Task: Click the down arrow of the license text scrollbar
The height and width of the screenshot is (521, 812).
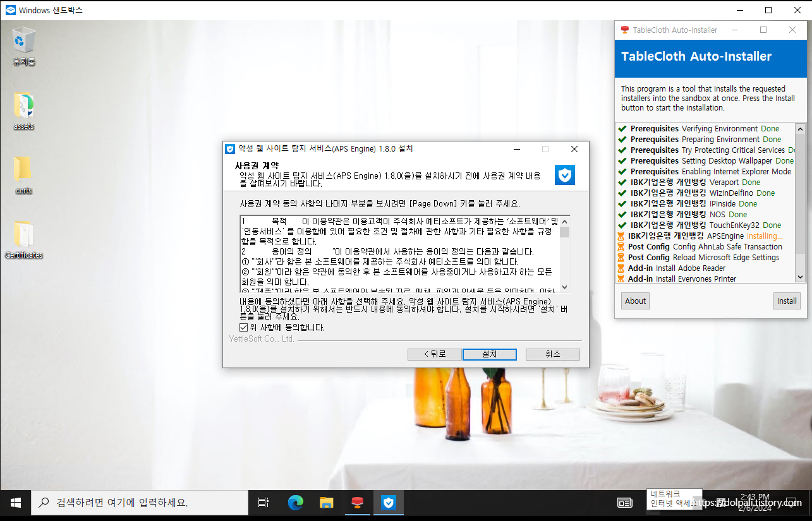Action: point(566,286)
